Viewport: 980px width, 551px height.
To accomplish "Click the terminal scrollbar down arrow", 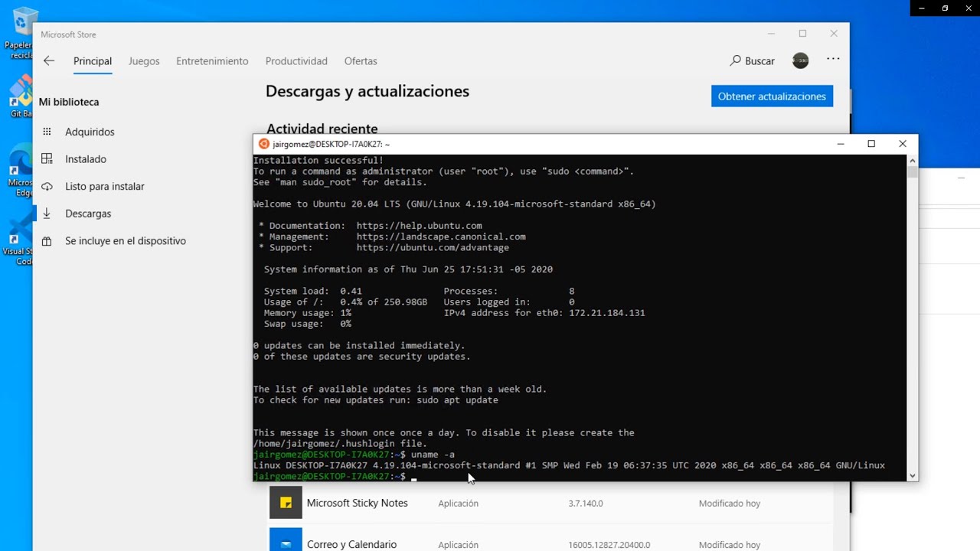I will point(912,475).
